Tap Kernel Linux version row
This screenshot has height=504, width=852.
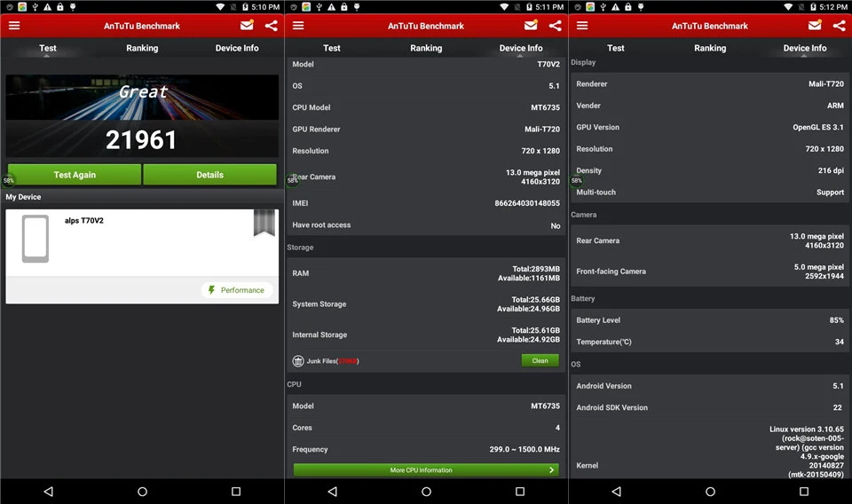pos(710,451)
